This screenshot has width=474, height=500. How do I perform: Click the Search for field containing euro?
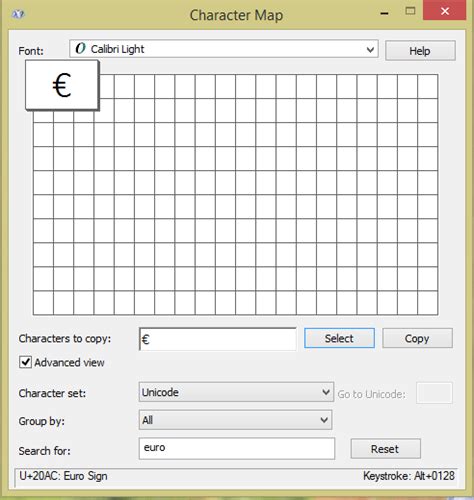coord(237,449)
